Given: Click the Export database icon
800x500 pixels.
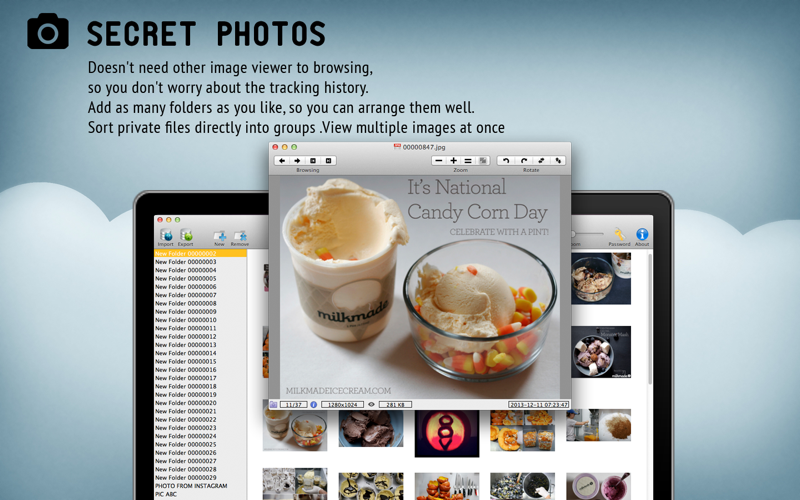Looking at the screenshot, I should pos(186,235).
